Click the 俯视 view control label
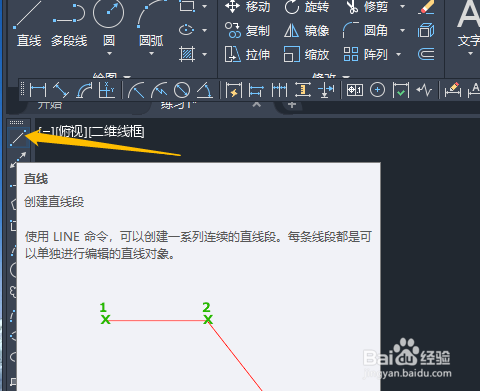 point(72,132)
